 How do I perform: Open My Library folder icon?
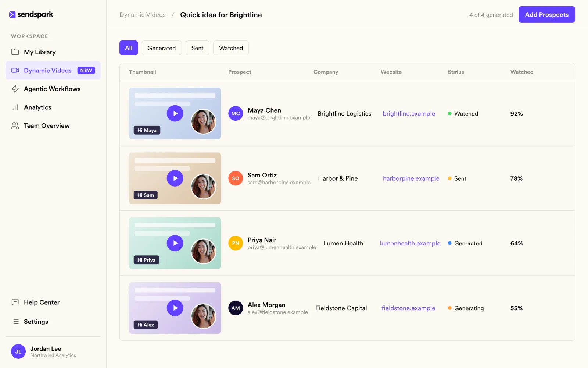[15, 52]
